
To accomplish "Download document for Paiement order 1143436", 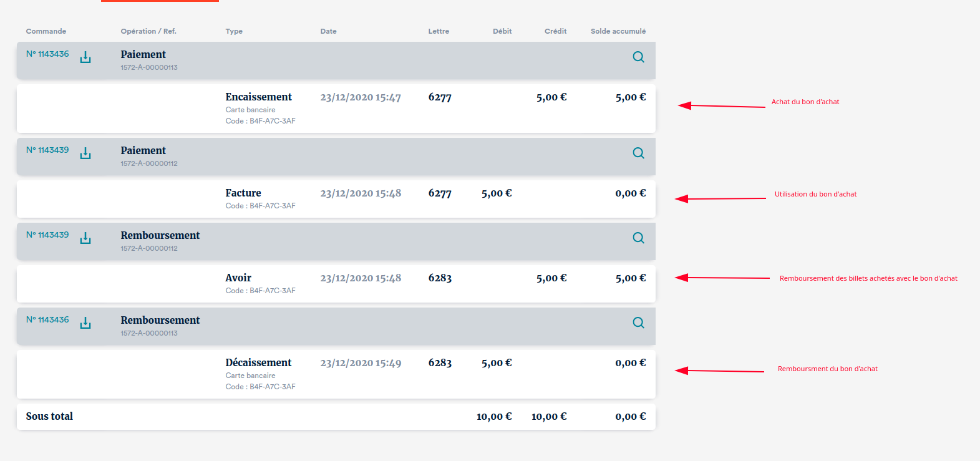I will coord(85,57).
